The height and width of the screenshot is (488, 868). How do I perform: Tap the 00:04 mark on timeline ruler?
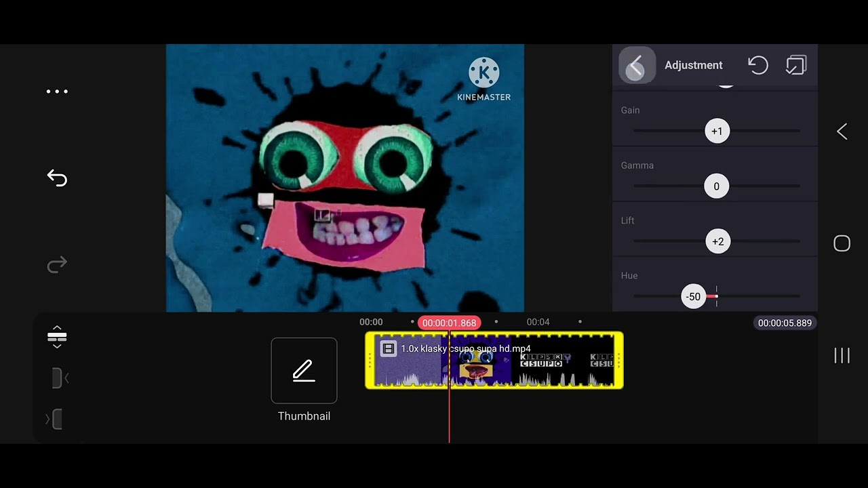[x=538, y=322]
